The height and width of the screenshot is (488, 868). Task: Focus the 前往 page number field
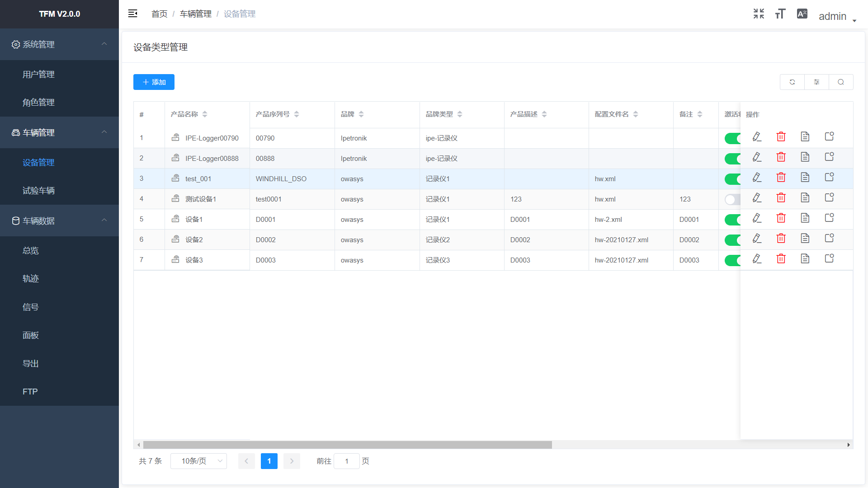(x=346, y=461)
